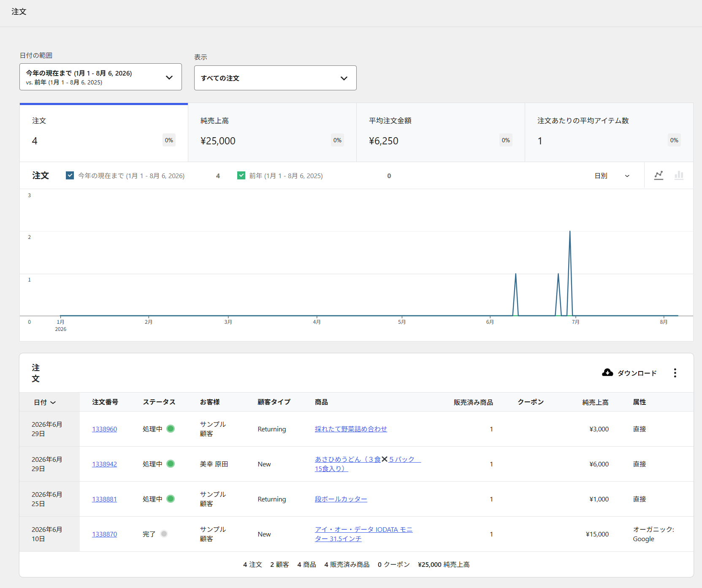Select the 注文 summary tab
702x588 pixels.
pos(104,133)
